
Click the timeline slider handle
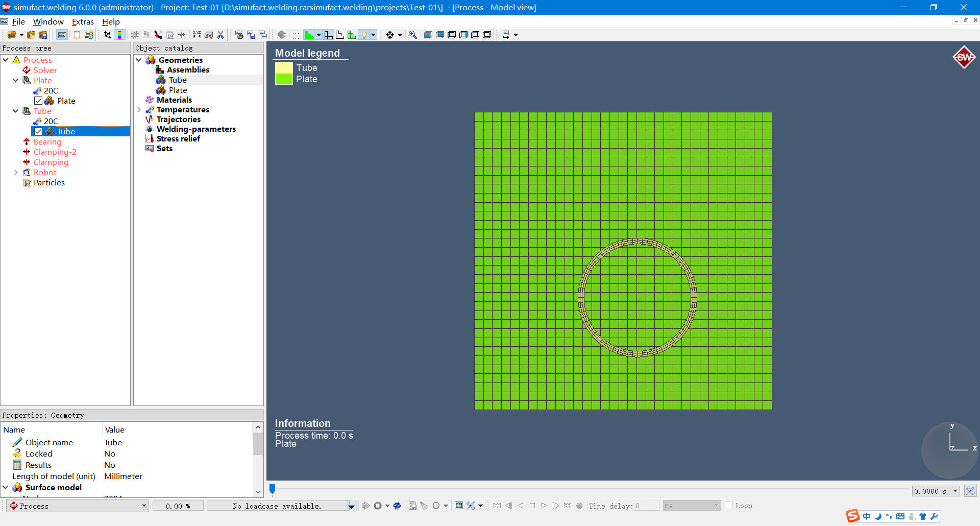click(x=272, y=489)
